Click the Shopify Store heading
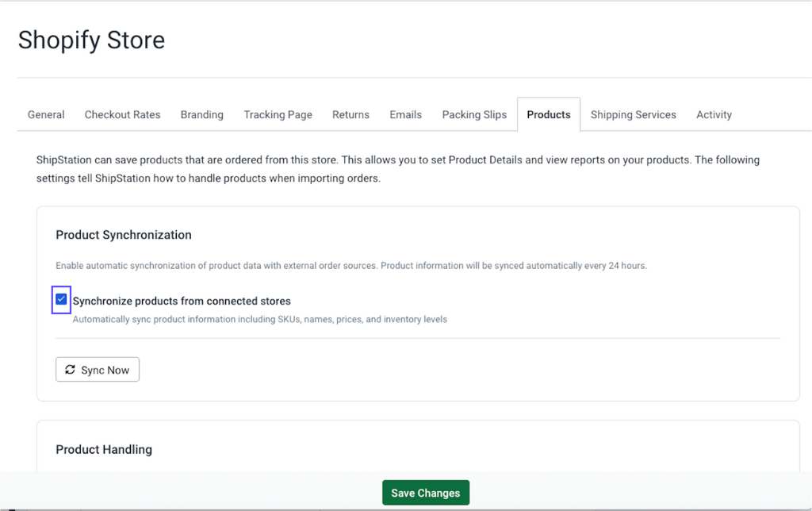The image size is (812, 511). [90, 40]
